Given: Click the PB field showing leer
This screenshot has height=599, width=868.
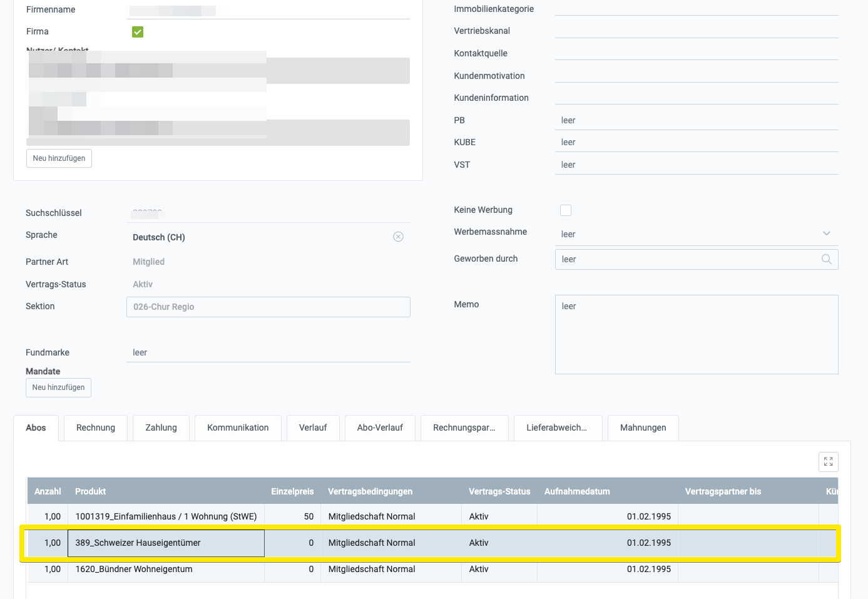Looking at the screenshot, I should click(x=697, y=120).
